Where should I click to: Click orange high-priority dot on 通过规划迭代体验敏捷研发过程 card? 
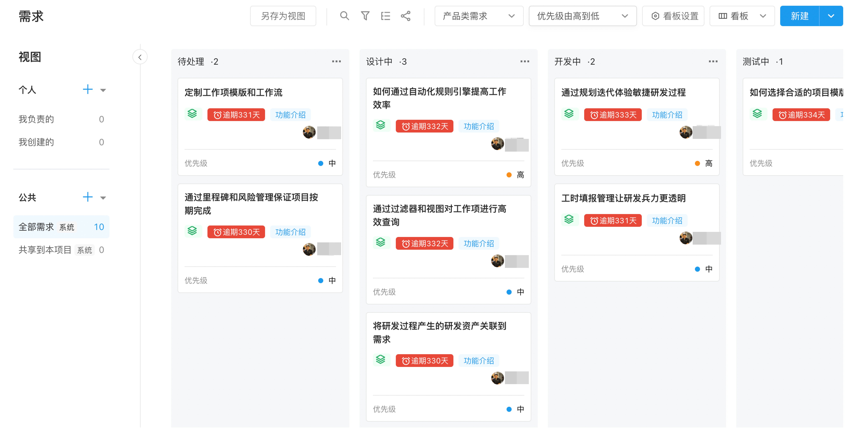pyautogui.click(x=697, y=164)
